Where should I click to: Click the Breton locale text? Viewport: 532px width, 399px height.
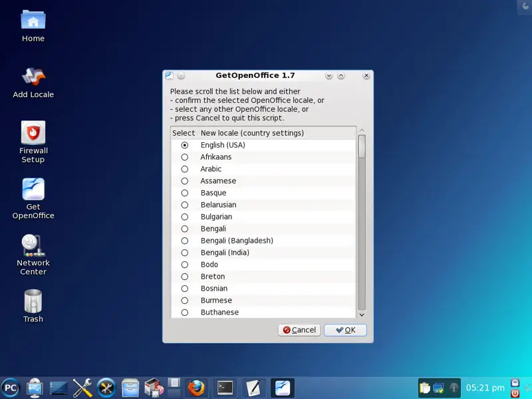click(213, 277)
